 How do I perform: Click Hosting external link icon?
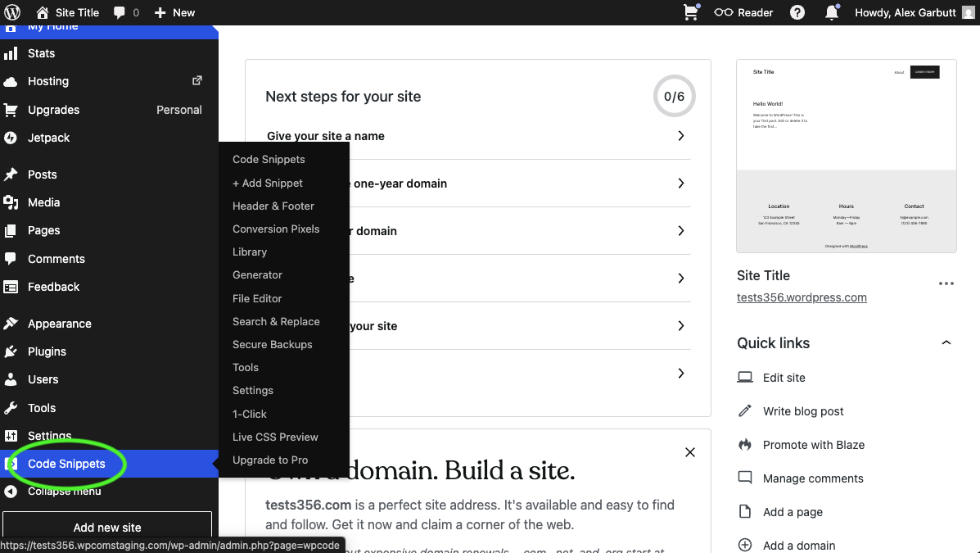tap(196, 81)
